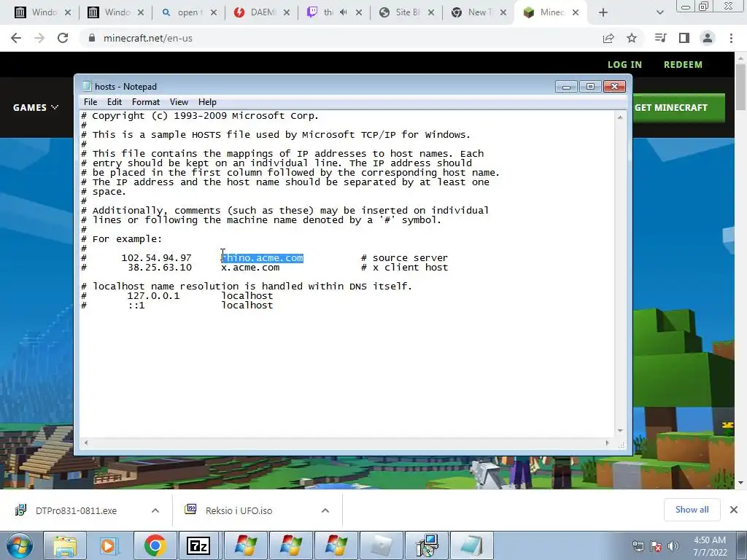The image size is (747, 560).
Task: Open the Edit menu in Notepad
Action: (115, 102)
